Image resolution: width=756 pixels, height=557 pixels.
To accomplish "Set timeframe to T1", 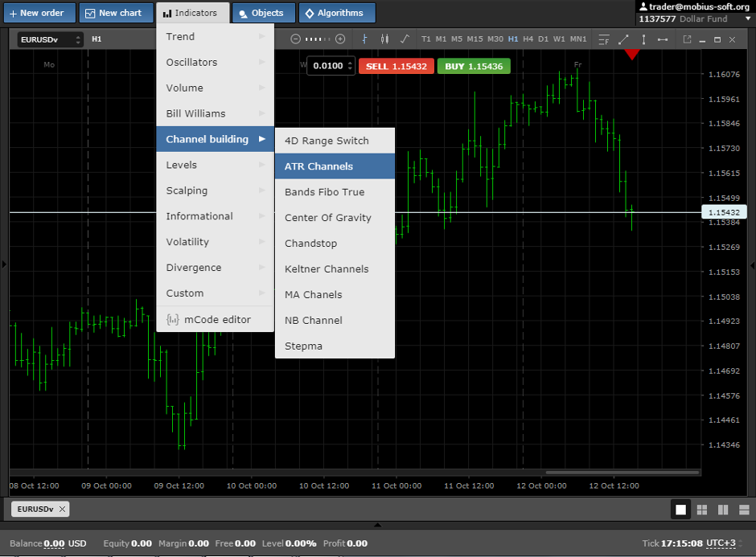I will tap(425, 39).
